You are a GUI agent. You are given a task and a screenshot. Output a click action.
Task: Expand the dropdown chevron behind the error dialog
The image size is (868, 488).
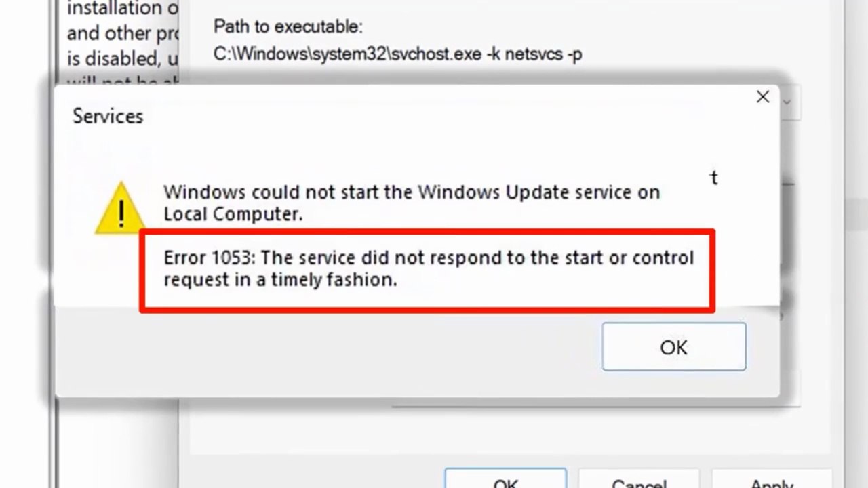[787, 102]
